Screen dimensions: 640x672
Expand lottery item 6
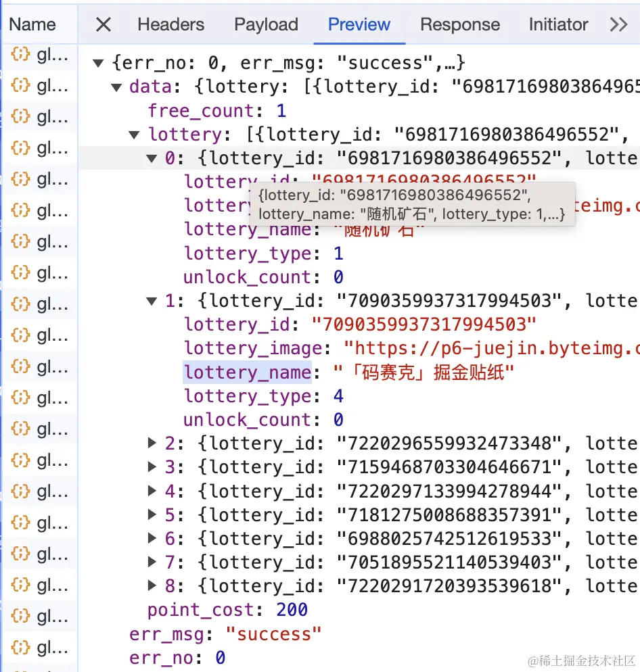152,538
